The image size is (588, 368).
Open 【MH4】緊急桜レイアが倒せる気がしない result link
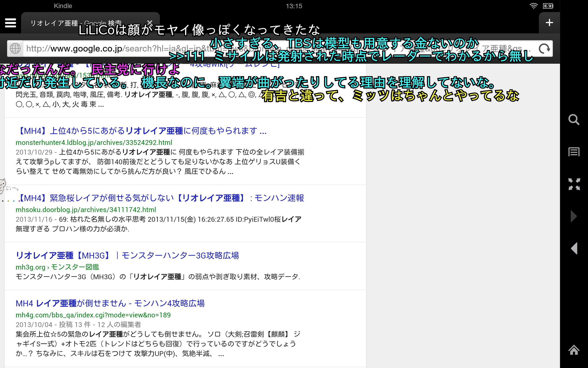tap(160, 198)
